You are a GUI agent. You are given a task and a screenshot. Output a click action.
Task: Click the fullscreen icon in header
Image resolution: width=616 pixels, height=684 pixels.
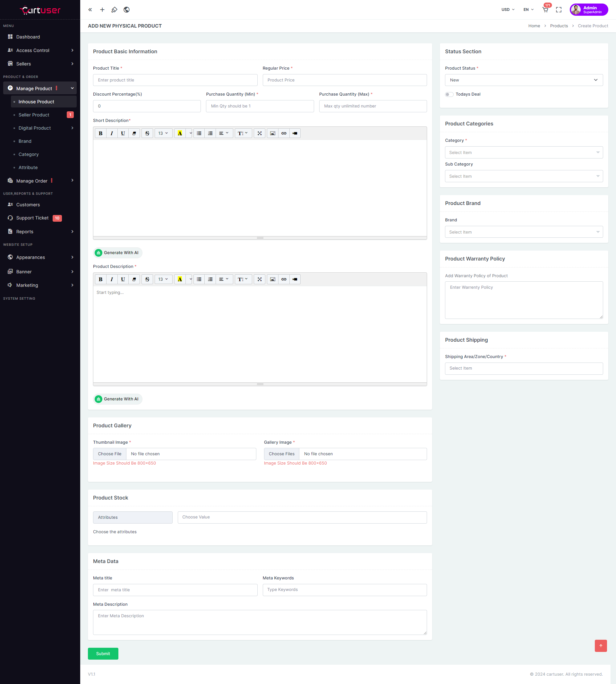click(x=559, y=10)
